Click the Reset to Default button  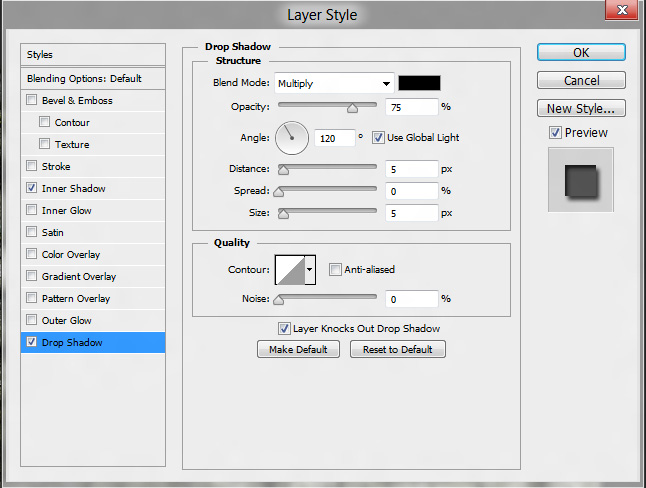coord(398,349)
